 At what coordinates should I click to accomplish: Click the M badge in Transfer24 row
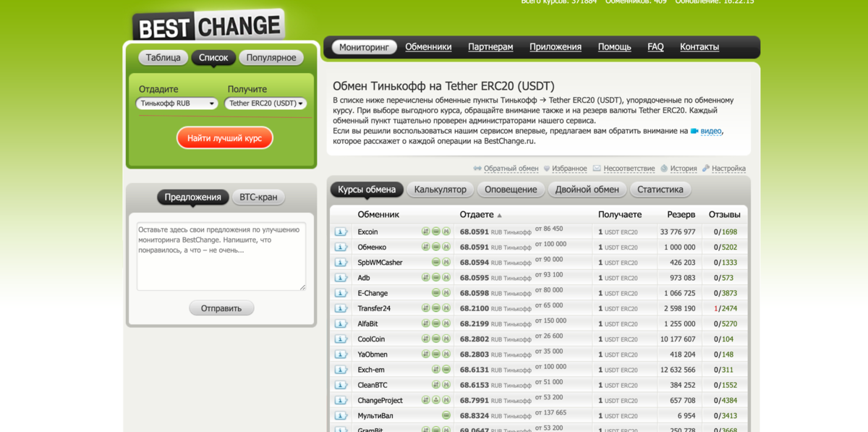446,308
